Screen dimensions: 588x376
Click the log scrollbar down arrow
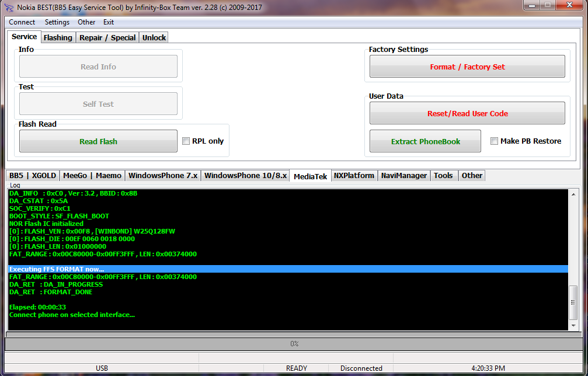(x=573, y=326)
